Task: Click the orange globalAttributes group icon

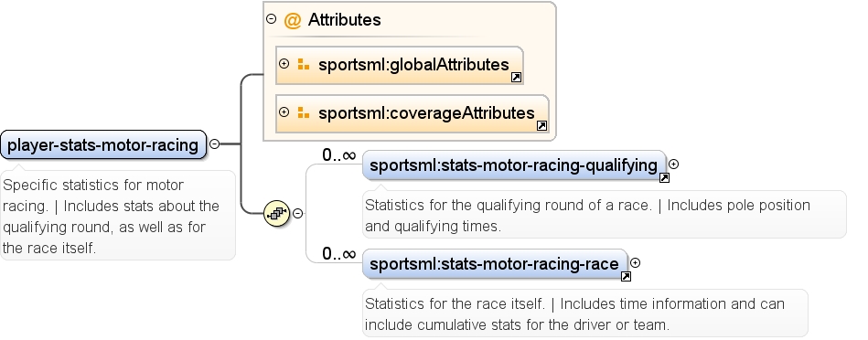Action: click(304, 65)
